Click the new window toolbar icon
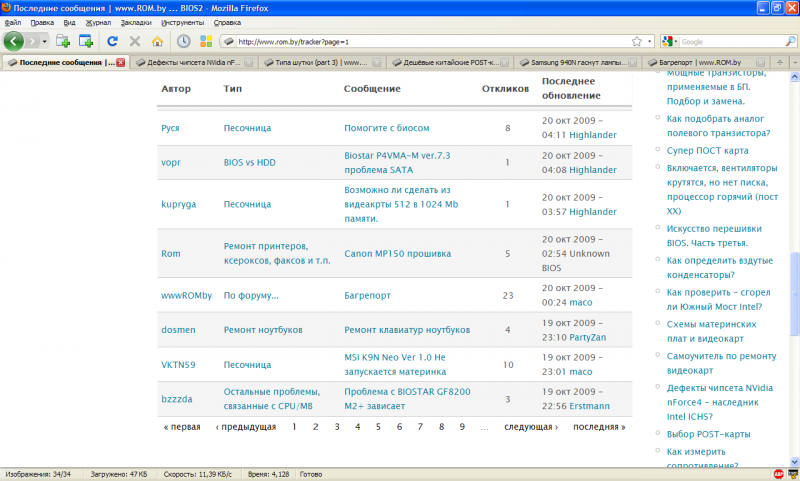The width and height of the screenshot is (800, 481). click(x=86, y=41)
